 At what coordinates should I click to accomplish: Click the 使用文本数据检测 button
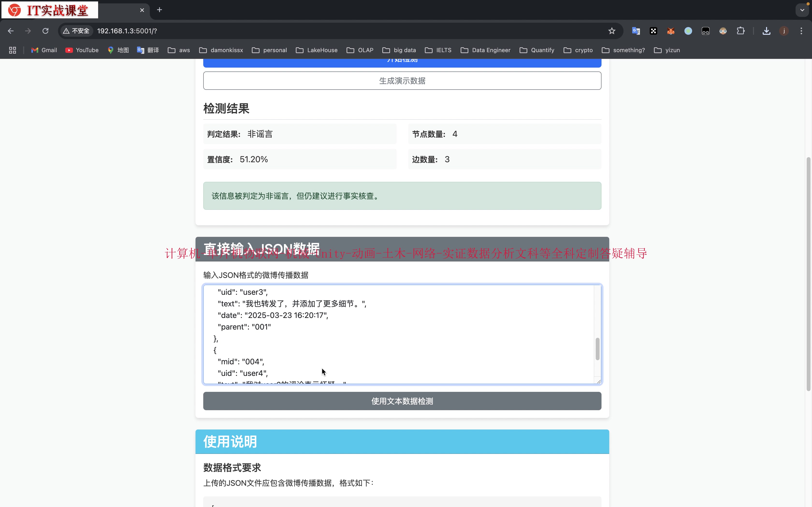(402, 401)
